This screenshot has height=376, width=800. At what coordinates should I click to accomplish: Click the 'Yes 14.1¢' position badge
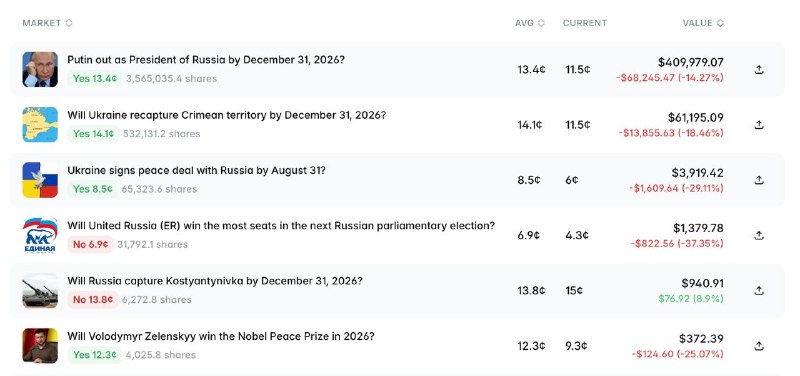(93, 134)
